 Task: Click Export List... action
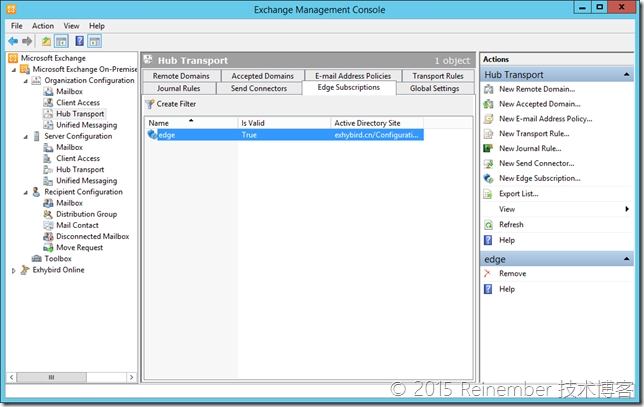[518, 194]
